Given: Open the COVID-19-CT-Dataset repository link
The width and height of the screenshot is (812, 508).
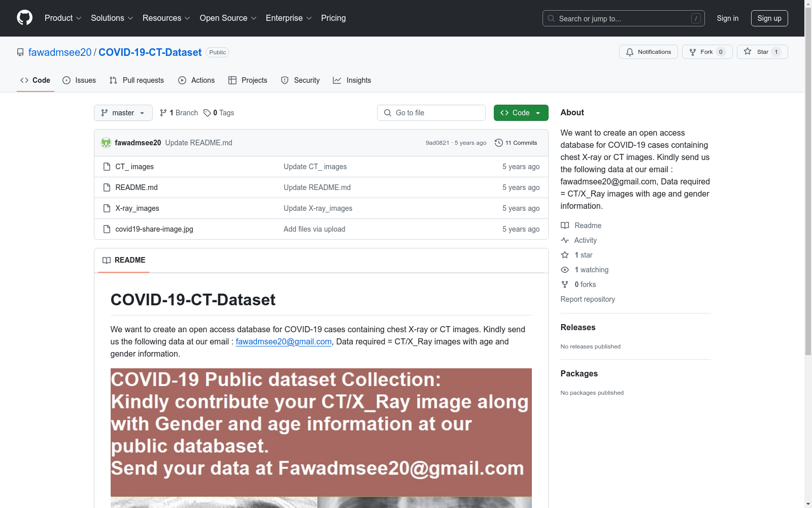Looking at the screenshot, I should (150, 52).
